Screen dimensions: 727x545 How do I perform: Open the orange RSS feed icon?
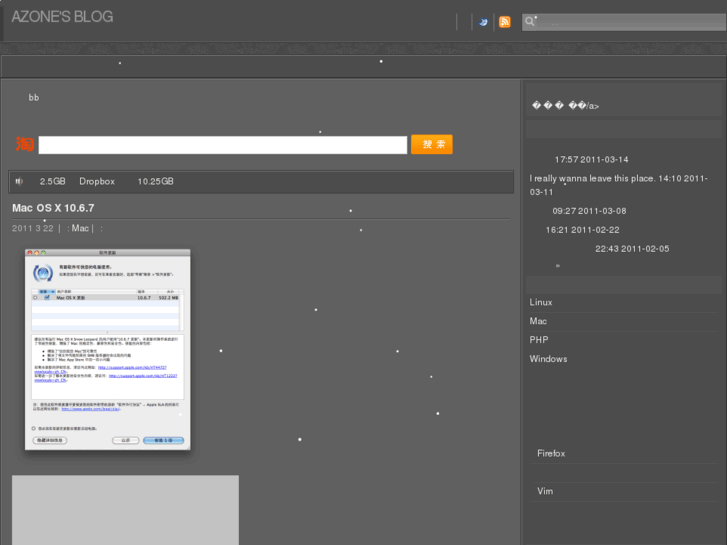(505, 22)
